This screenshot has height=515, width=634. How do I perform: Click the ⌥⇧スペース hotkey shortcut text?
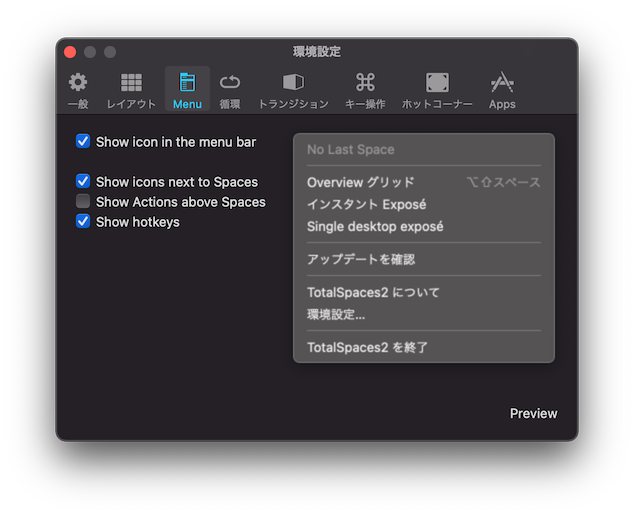(503, 182)
